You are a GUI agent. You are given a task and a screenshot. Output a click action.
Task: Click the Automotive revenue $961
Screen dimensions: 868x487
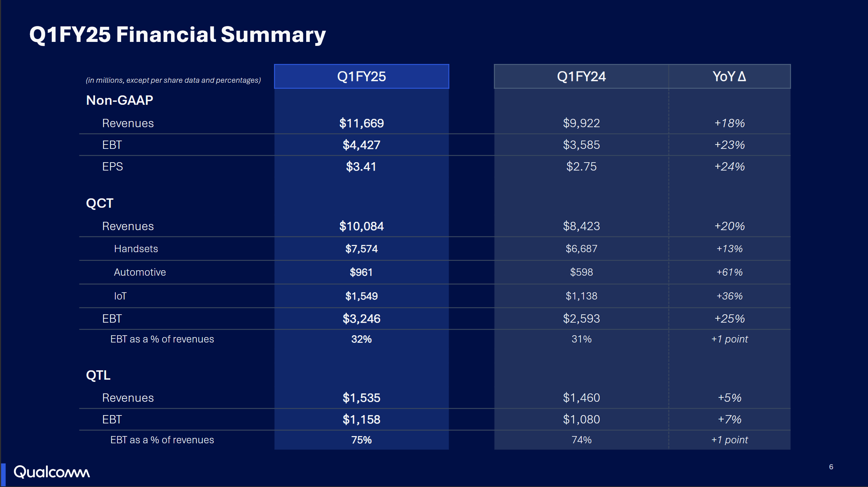[x=360, y=272]
